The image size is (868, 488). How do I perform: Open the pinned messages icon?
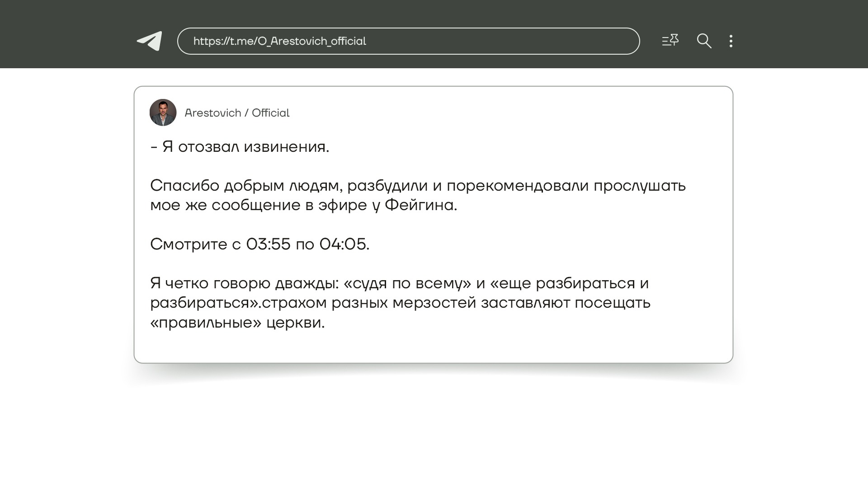pos(670,41)
